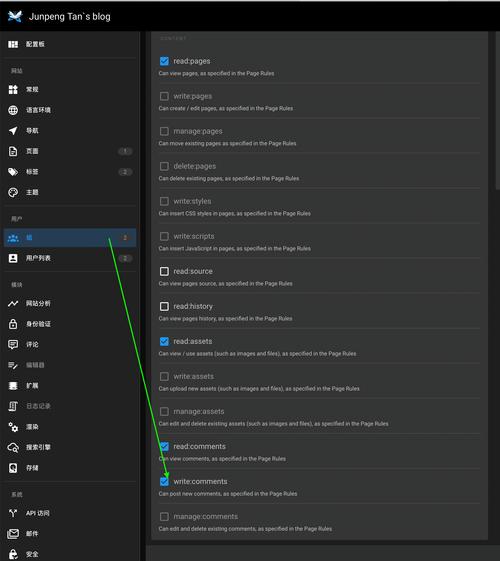The height and width of the screenshot is (561, 500).
Task: Open the 主题 palette icon
Action: tap(13, 192)
